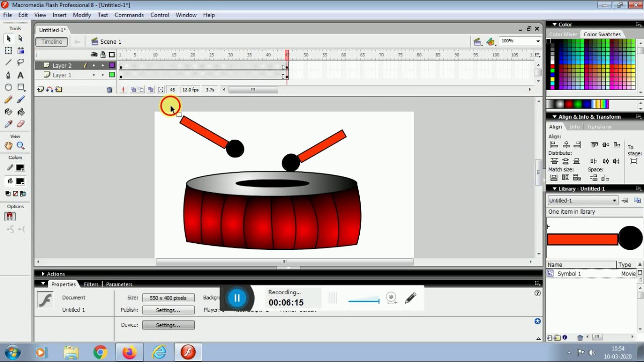
Task: Select the Zoom magnifier tool
Action: pyautogui.click(x=21, y=146)
